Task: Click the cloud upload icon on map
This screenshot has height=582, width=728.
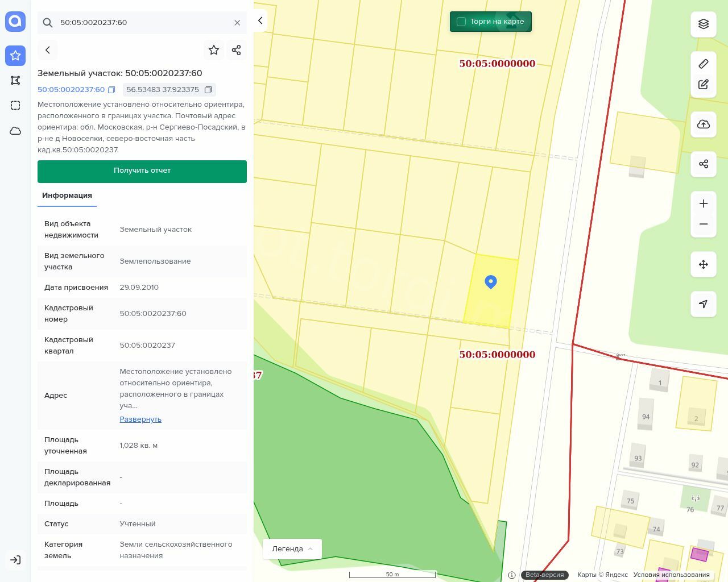Action: pos(704,124)
